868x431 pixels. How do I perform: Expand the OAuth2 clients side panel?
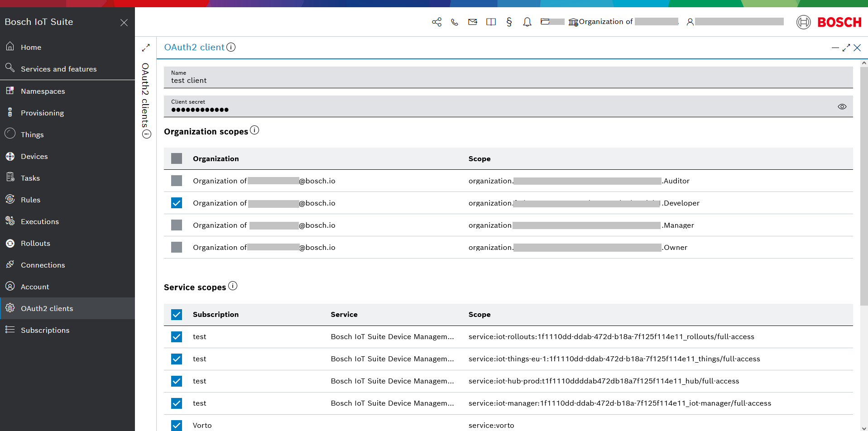(146, 48)
